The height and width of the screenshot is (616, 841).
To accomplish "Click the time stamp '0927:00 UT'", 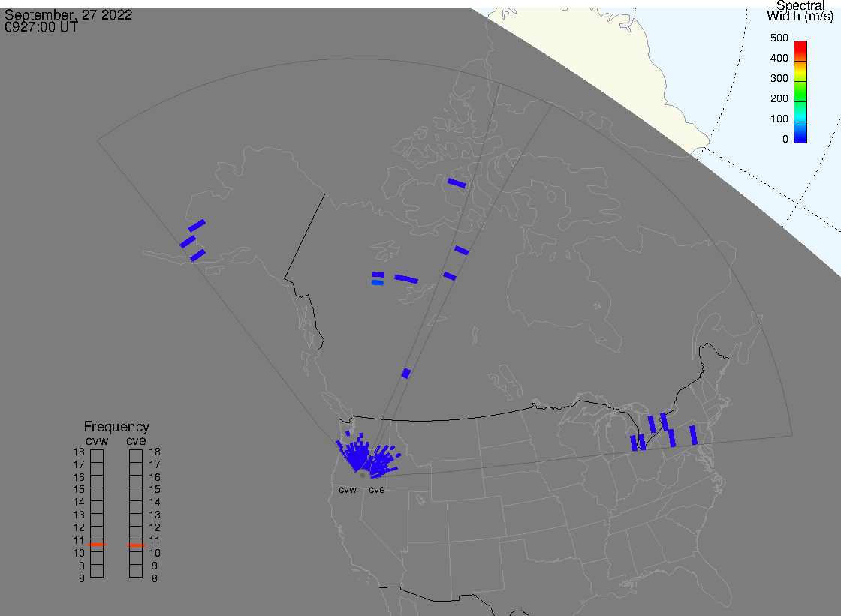I will coord(41,27).
